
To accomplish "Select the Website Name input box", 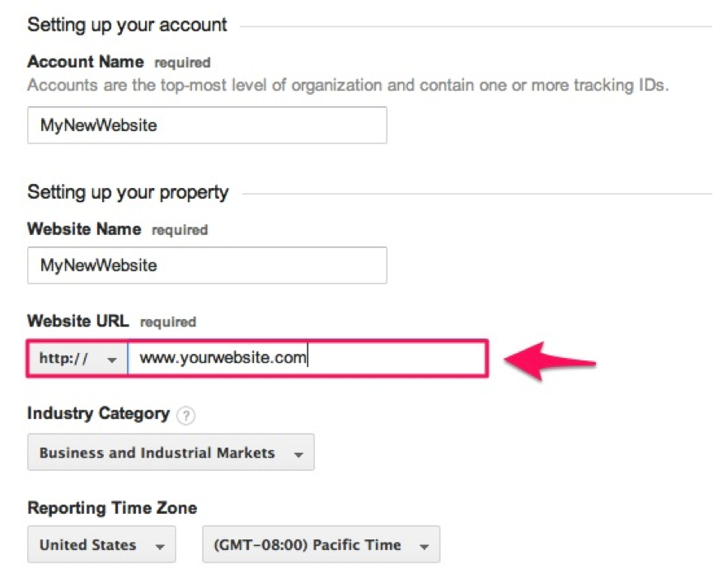I will (x=208, y=266).
